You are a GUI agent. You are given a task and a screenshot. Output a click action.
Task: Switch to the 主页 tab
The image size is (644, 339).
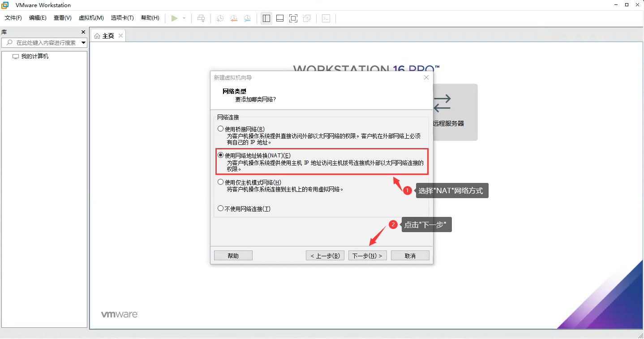coord(108,36)
